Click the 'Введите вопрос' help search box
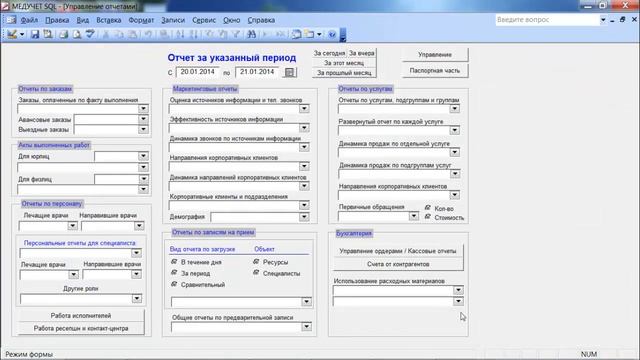This screenshot has width=640, height=360. tap(547, 20)
